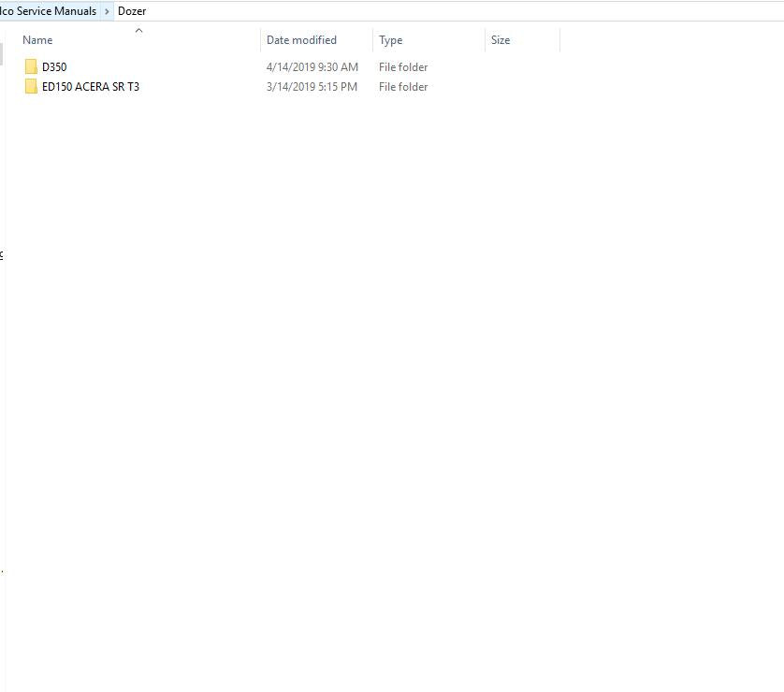Click the Dozer breadcrumb segment
The width and height of the screenshot is (784, 692).
coord(132,11)
